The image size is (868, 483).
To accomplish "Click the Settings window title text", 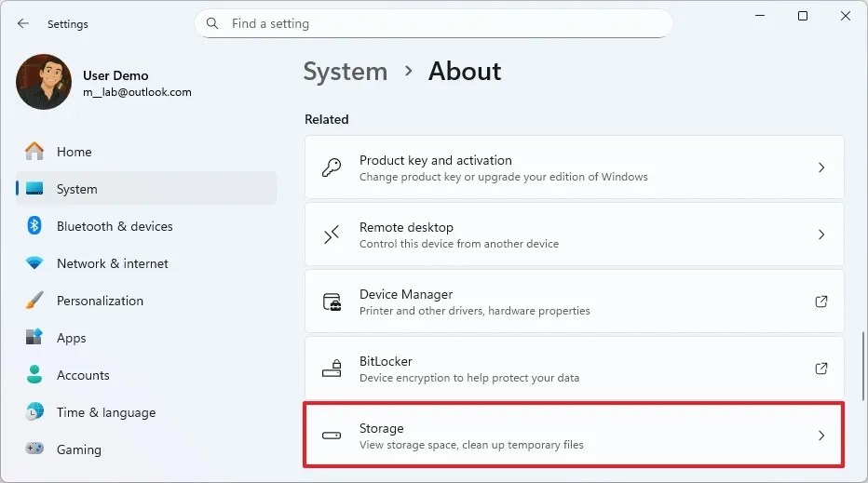I will (68, 24).
